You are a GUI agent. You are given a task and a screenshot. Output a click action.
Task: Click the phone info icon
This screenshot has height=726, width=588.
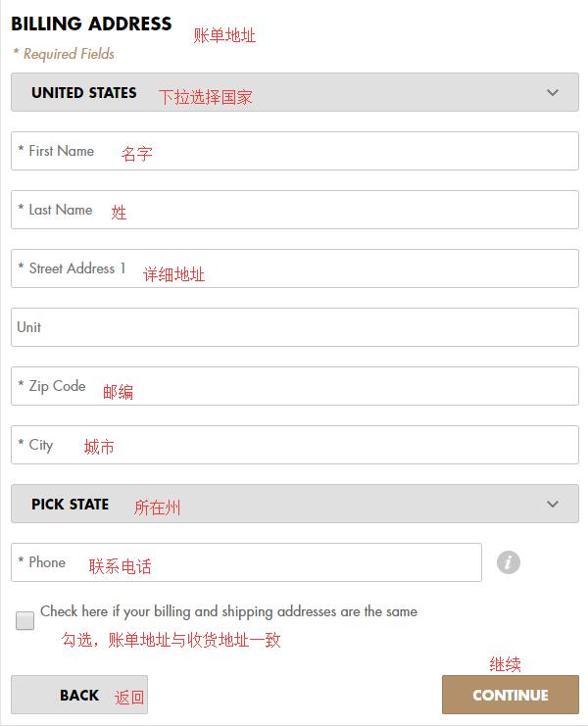508,562
